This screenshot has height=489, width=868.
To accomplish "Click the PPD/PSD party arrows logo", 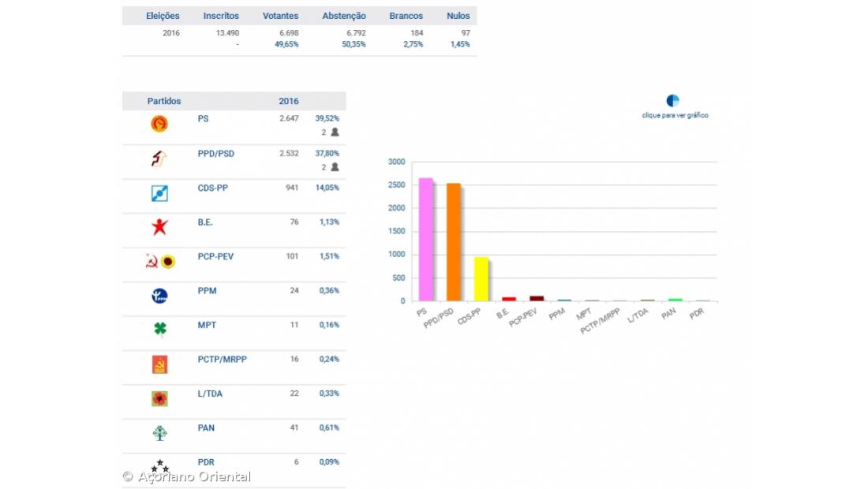I will point(159,159).
